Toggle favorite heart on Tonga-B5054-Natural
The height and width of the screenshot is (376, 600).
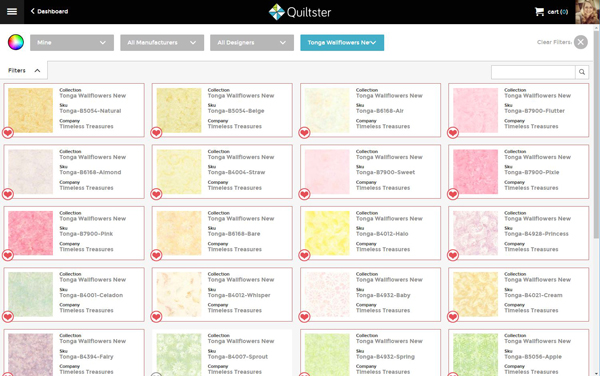click(8, 133)
